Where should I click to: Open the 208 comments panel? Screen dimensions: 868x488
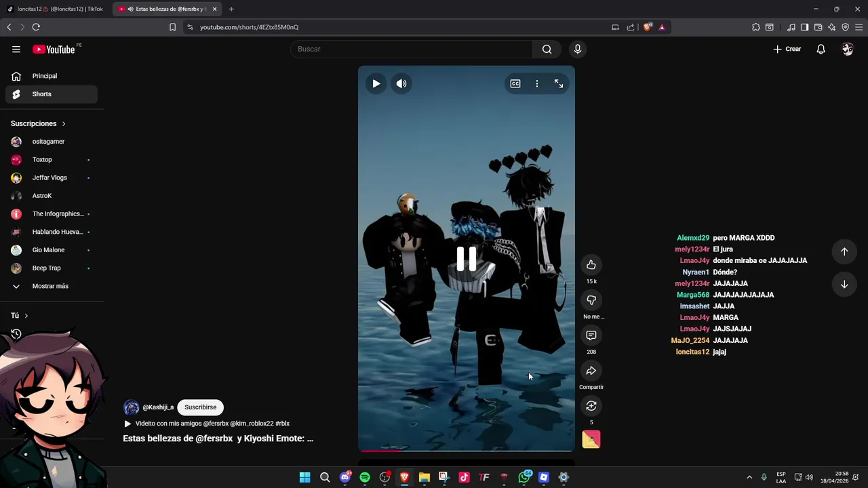[x=591, y=335]
